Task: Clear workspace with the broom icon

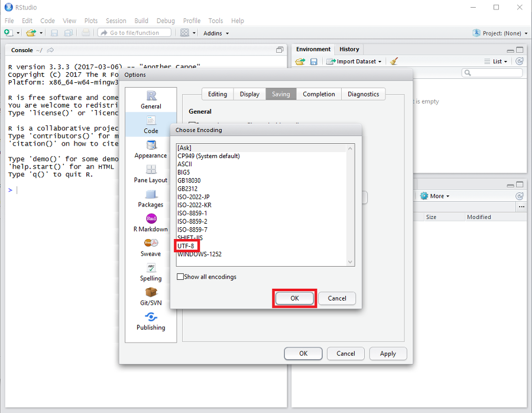Action: (x=394, y=61)
